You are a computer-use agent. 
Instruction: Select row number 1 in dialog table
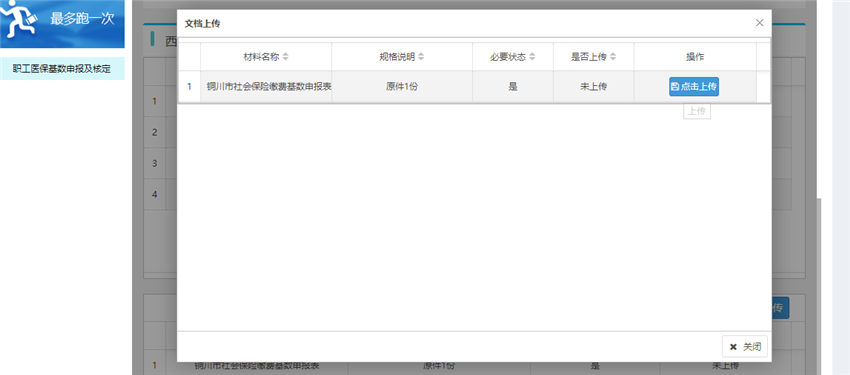189,87
